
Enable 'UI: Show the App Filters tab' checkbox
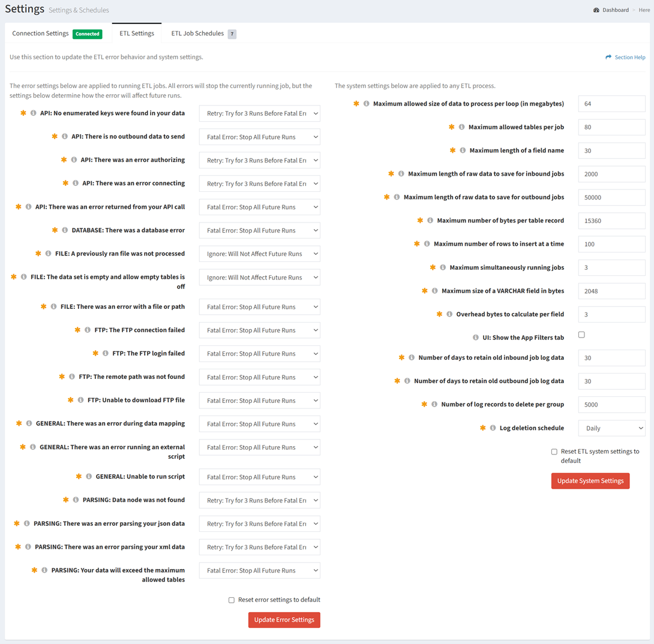click(x=581, y=335)
